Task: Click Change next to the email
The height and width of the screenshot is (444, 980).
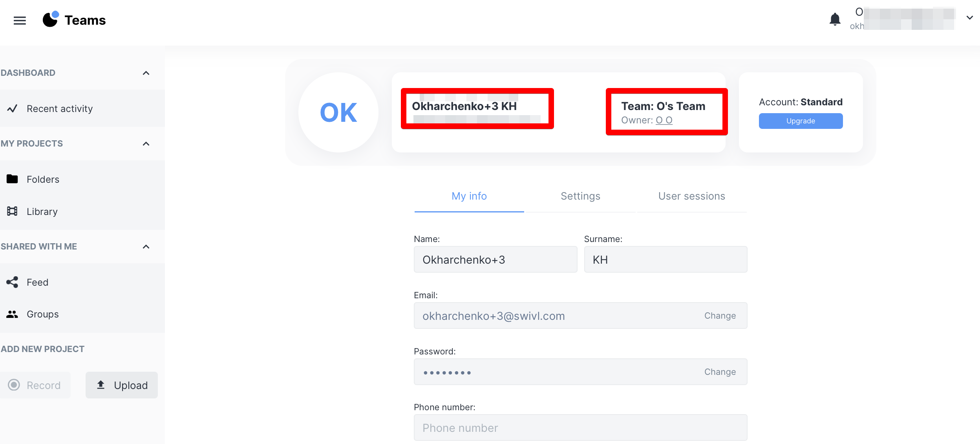Action: pyautogui.click(x=720, y=316)
